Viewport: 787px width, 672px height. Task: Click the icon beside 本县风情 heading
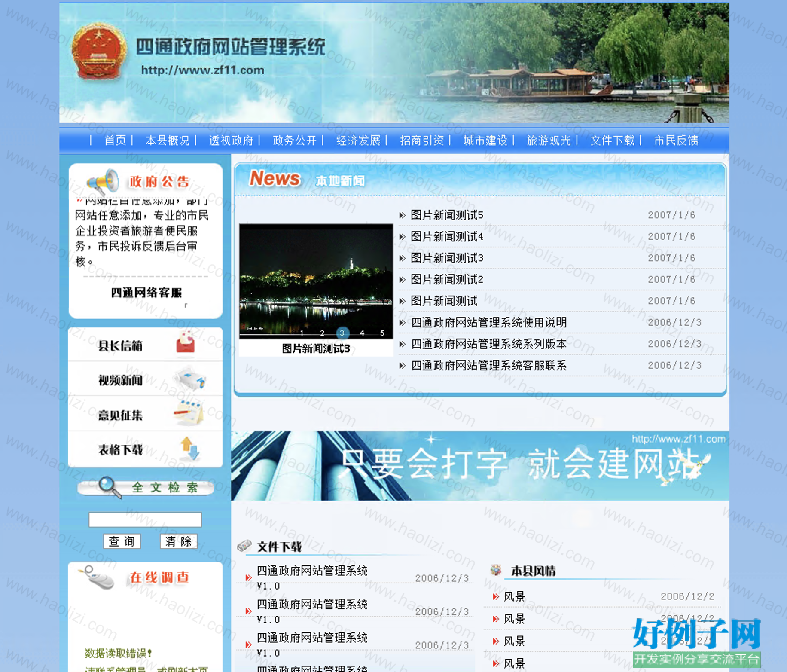coord(496,570)
